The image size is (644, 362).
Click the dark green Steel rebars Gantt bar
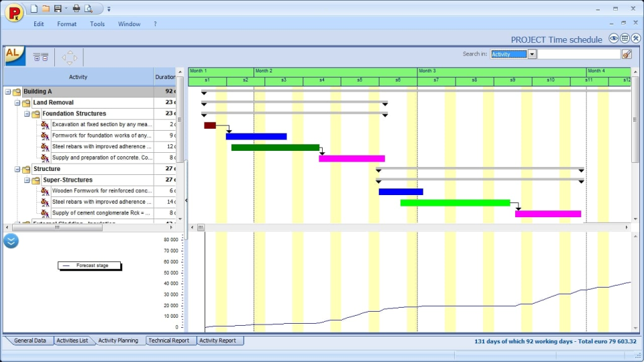(x=275, y=147)
